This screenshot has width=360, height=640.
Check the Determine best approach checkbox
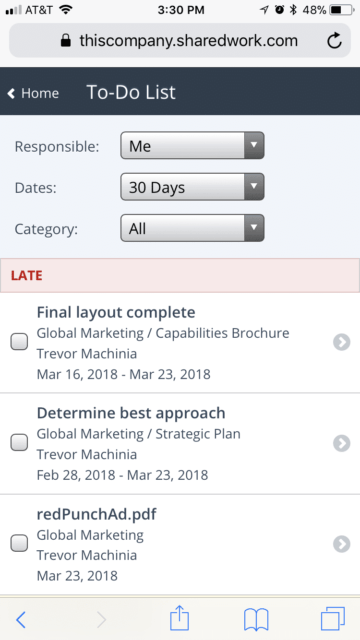[x=19, y=442]
